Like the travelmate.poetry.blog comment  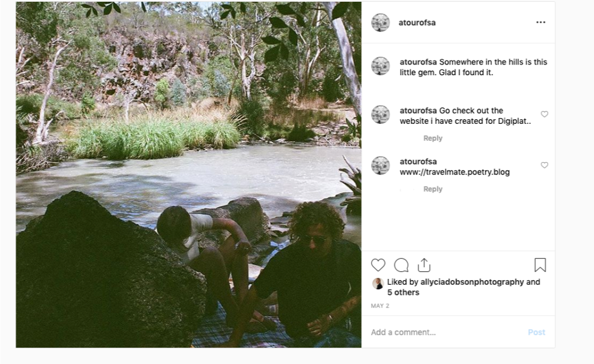tap(544, 166)
